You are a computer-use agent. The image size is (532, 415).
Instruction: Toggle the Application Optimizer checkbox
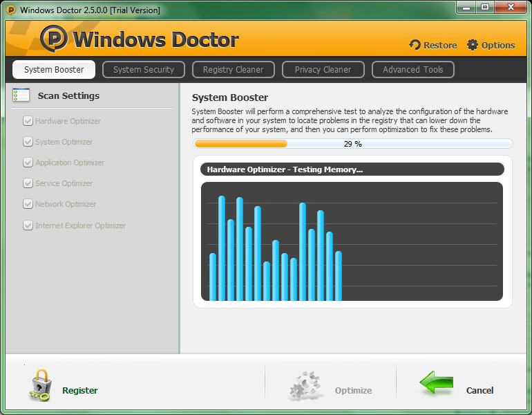[x=28, y=163]
